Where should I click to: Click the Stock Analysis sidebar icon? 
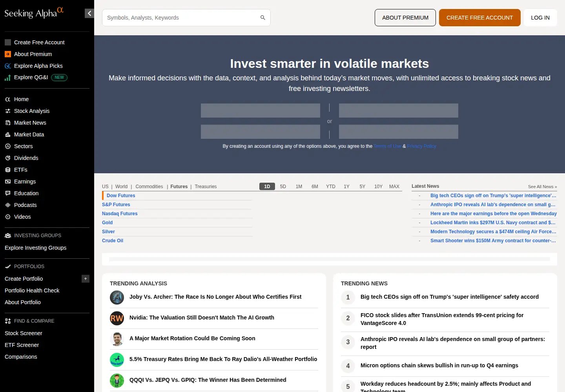(x=8, y=111)
